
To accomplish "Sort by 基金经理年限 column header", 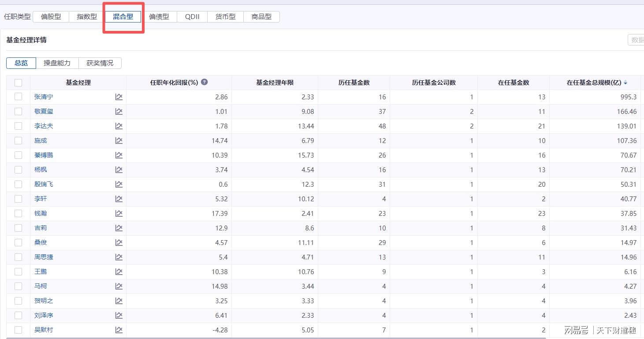I will pos(275,83).
